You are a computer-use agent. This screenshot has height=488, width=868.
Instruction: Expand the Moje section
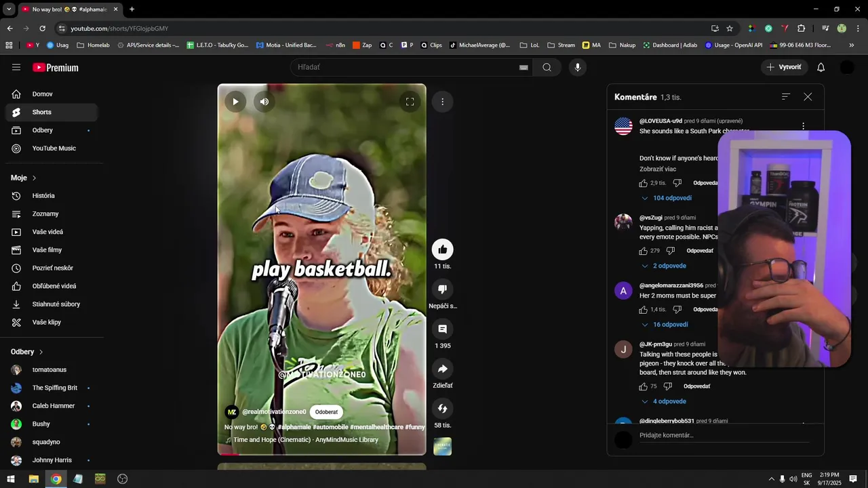[x=24, y=178]
